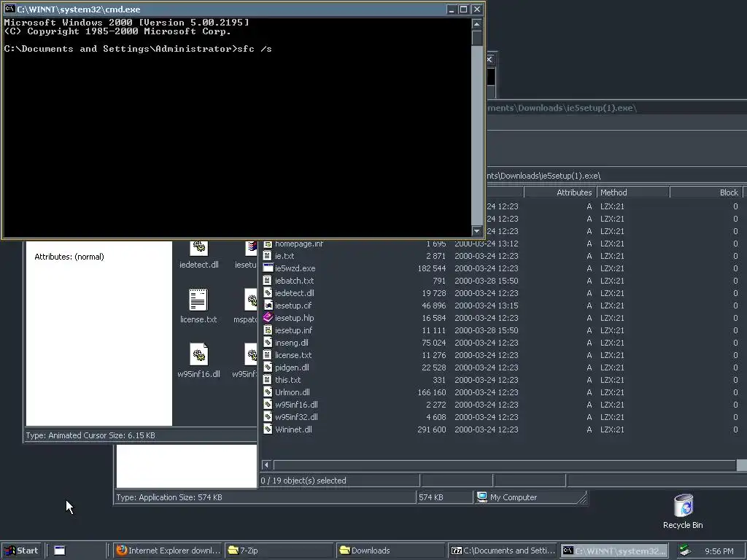Sort 7-Zip list by Block column
The height and width of the screenshot is (560, 747).
[x=706, y=192]
